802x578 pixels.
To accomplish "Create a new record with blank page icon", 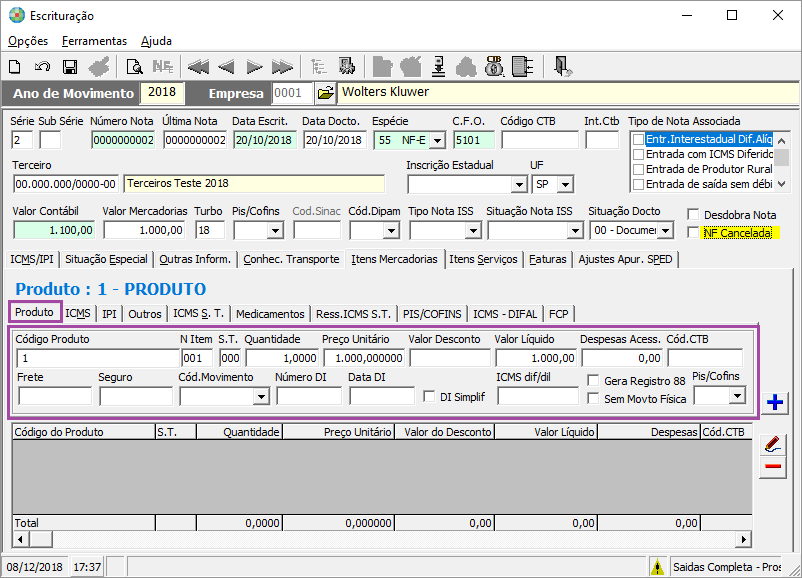I will 15,66.
